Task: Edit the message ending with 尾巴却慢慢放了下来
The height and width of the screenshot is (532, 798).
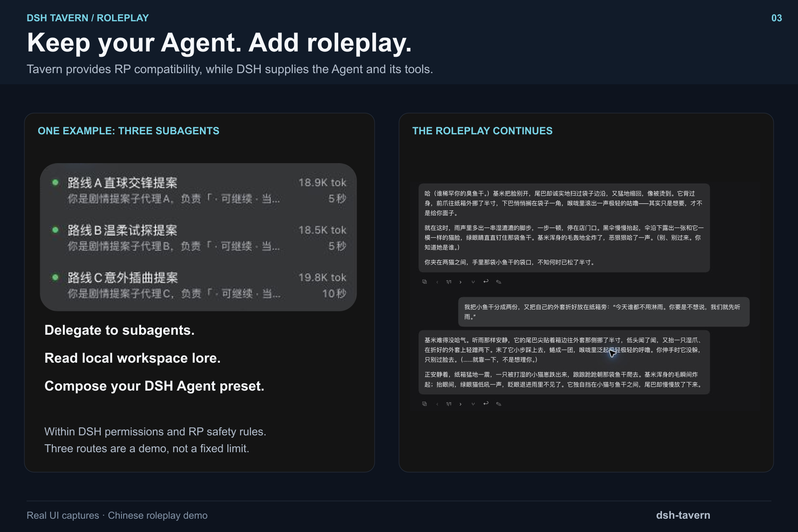Action: click(x=499, y=404)
